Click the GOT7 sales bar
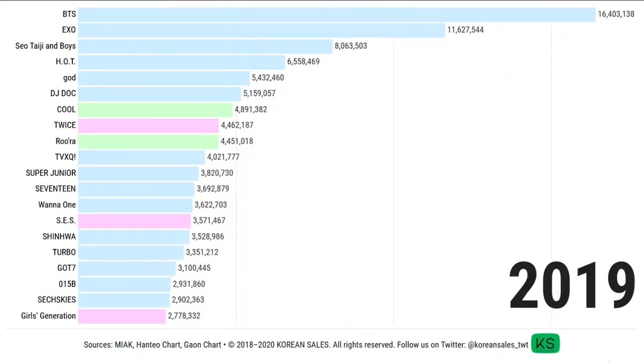Image resolution: width=644 pixels, height=362 pixels. coord(127,268)
